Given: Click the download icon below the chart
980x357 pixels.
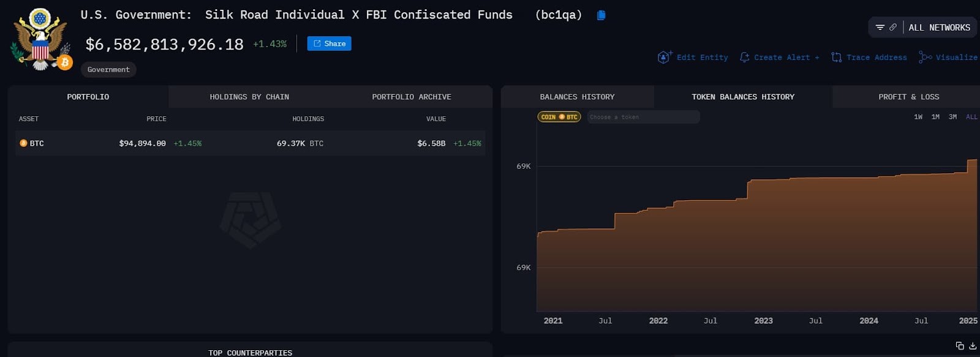Looking at the screenshot, I should 972,346.
